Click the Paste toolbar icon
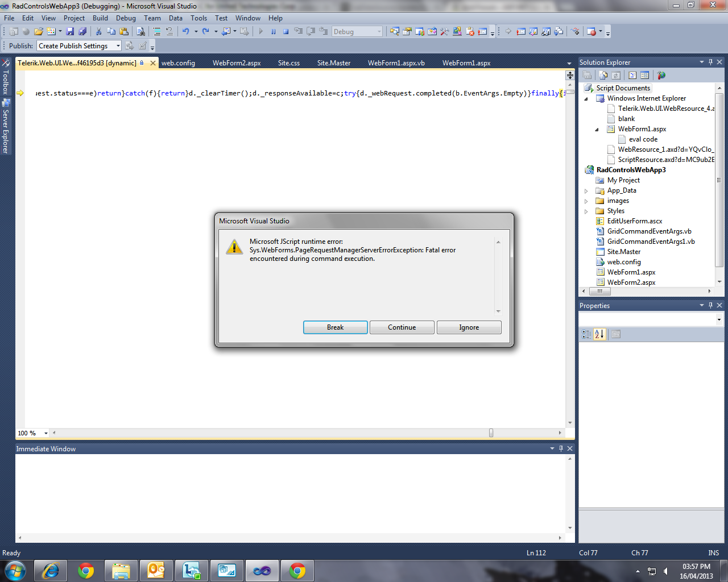Screen dimensions: 728x582 click(x=123, y=32)
